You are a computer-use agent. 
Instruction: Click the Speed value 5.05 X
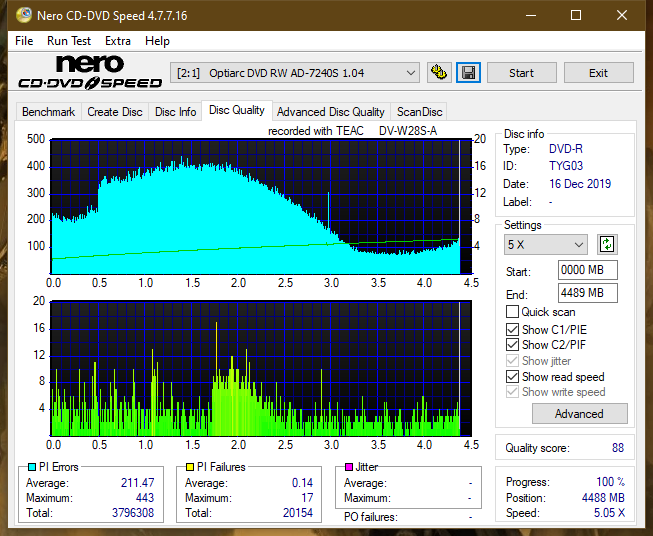[609, 513]
